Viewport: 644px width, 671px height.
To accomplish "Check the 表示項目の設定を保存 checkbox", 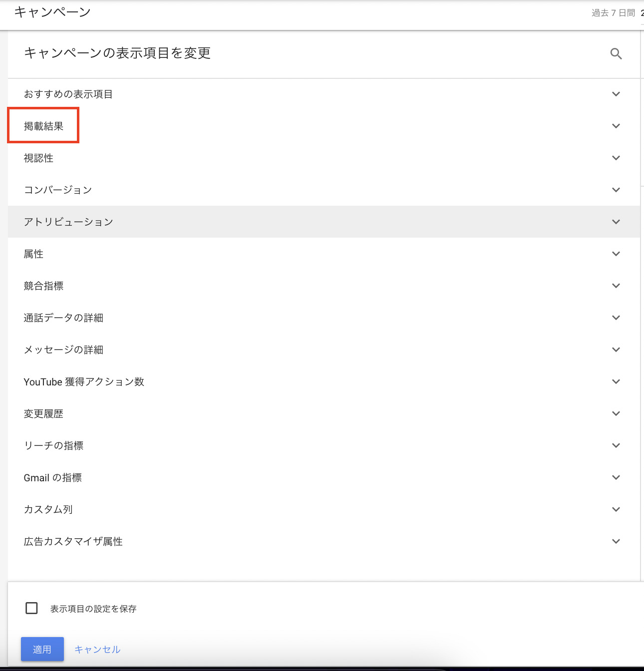I will (x=31, y=608).
